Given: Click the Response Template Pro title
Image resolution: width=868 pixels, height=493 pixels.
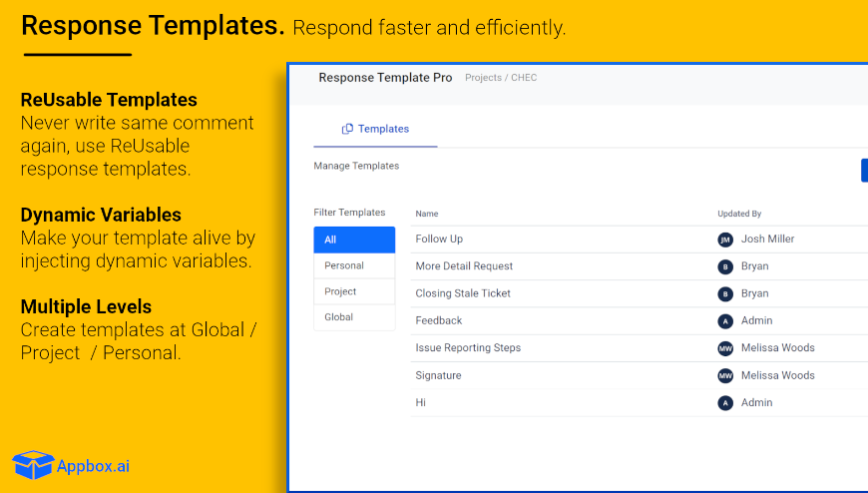Looking at the screenshot, I should 385,78.
